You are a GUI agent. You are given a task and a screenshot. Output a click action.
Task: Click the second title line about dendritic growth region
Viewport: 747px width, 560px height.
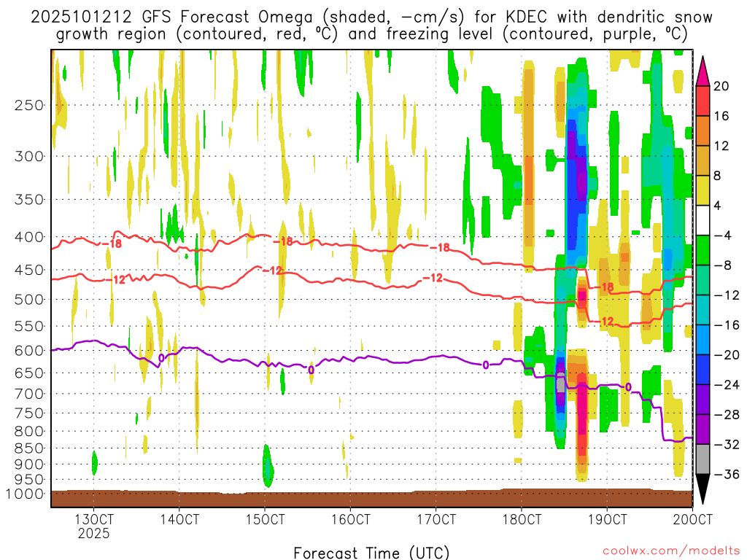click(371, 34)
